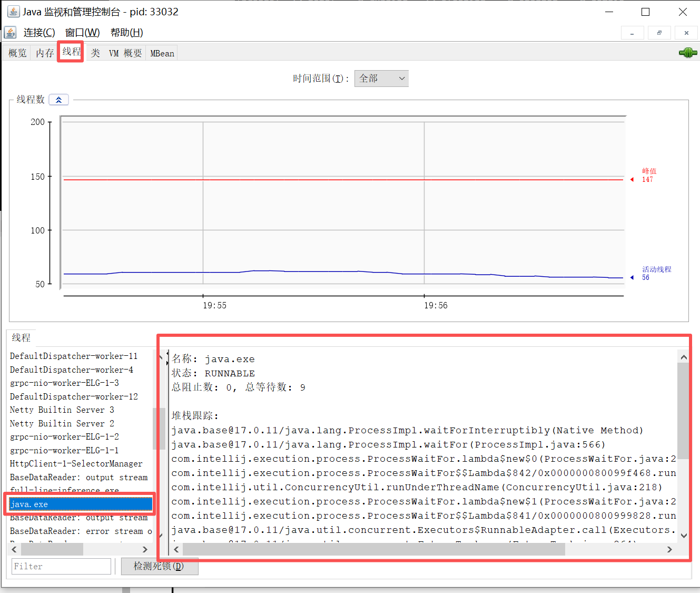Switch to the 线程 tab
This screenshot has width=700, height=593.
pyautogui.click(x=71, y=52)
